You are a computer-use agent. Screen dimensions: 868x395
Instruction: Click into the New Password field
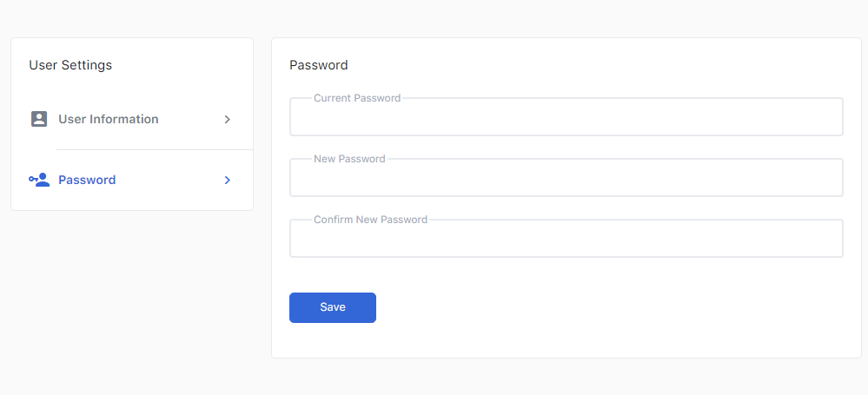point(566,180)
